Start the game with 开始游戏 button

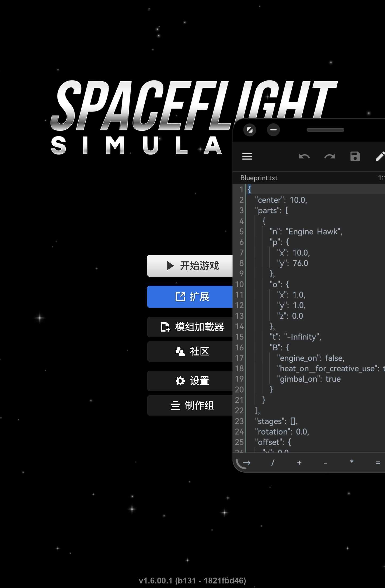[x=190, y=266]
